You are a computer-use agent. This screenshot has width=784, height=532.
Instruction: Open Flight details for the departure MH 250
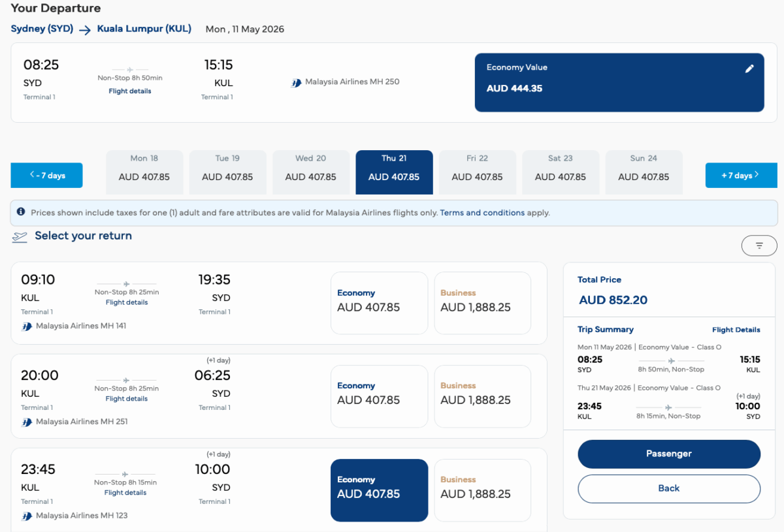pos(130,91)
